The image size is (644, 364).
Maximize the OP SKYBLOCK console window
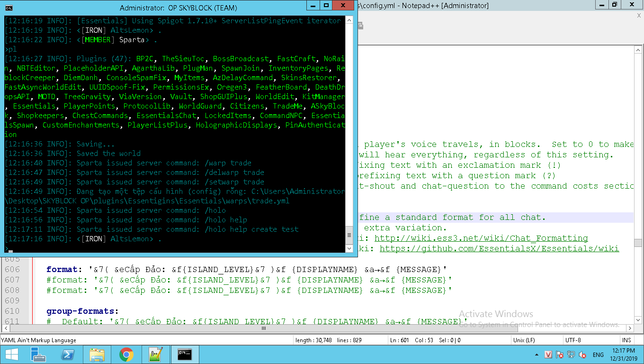tap(326, 5)
